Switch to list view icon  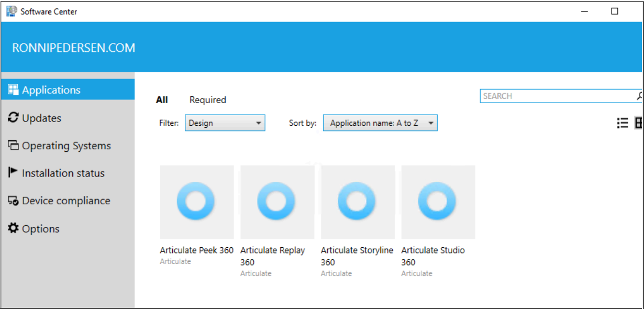623,123
